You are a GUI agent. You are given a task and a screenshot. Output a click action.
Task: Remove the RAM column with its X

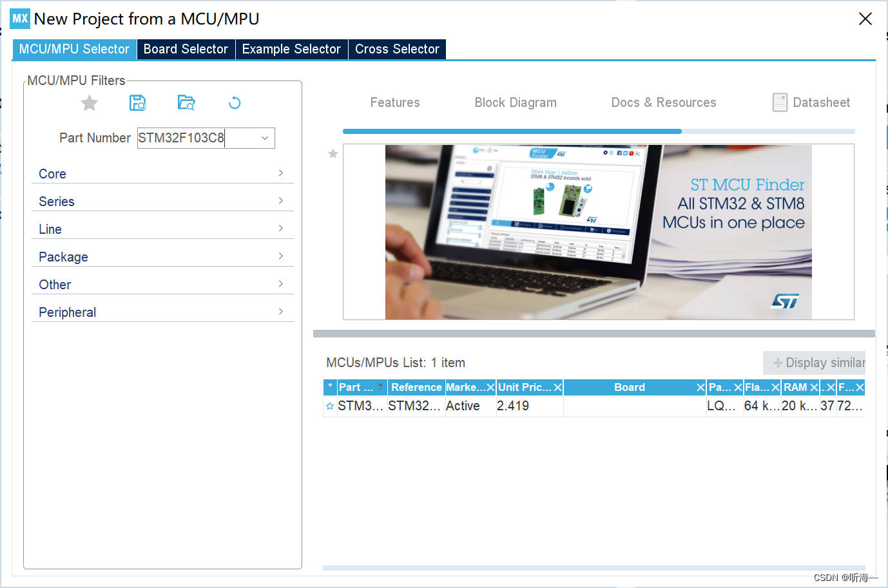click(814, 388)
